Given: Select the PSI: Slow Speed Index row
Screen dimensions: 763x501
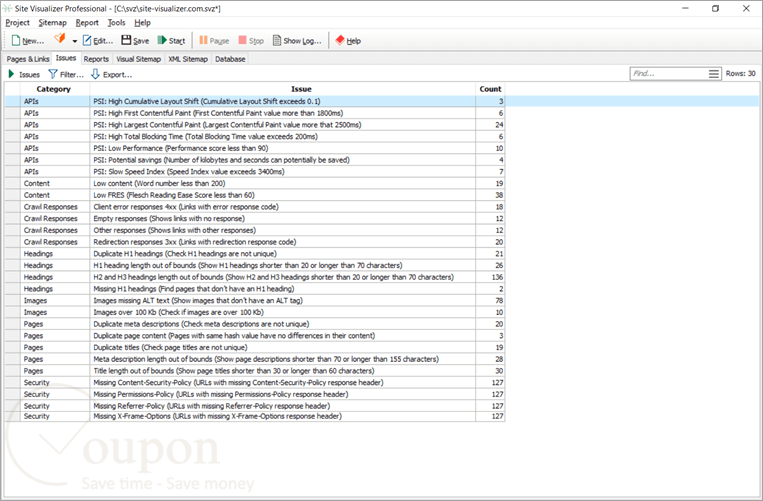Looking at the screenshot, I should (x=255, y=171).
